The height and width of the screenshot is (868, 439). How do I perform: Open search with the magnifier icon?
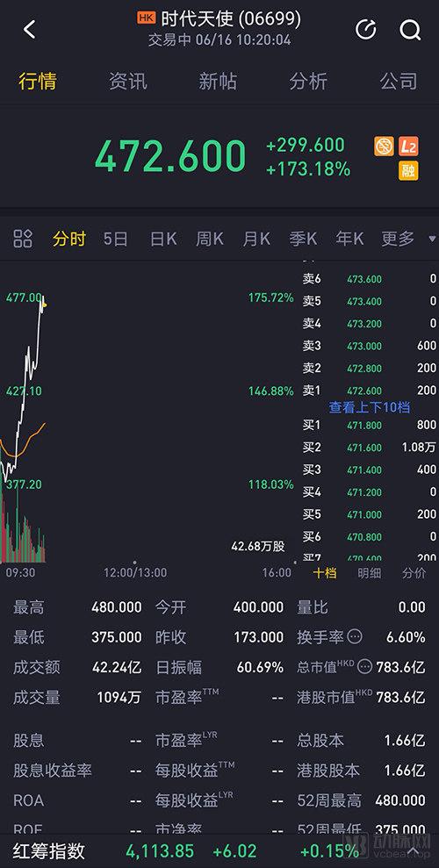pyautogui.click(x=410, y=31)
